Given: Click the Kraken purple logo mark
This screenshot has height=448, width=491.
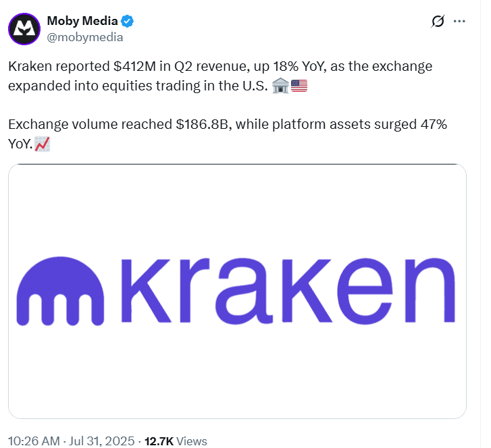Looking at the screenshot, I should click(x=65, y=290).
